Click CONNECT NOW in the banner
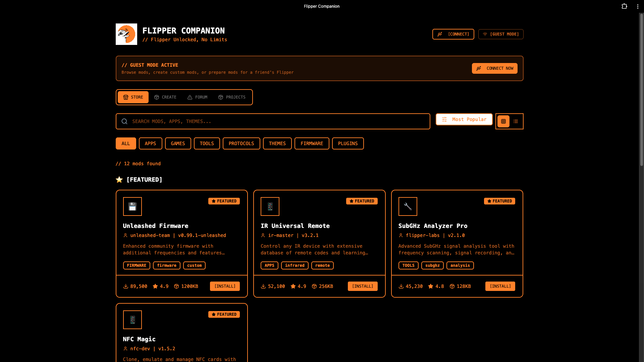The height and width of the screenshot is (362, 644). [494, 68]
